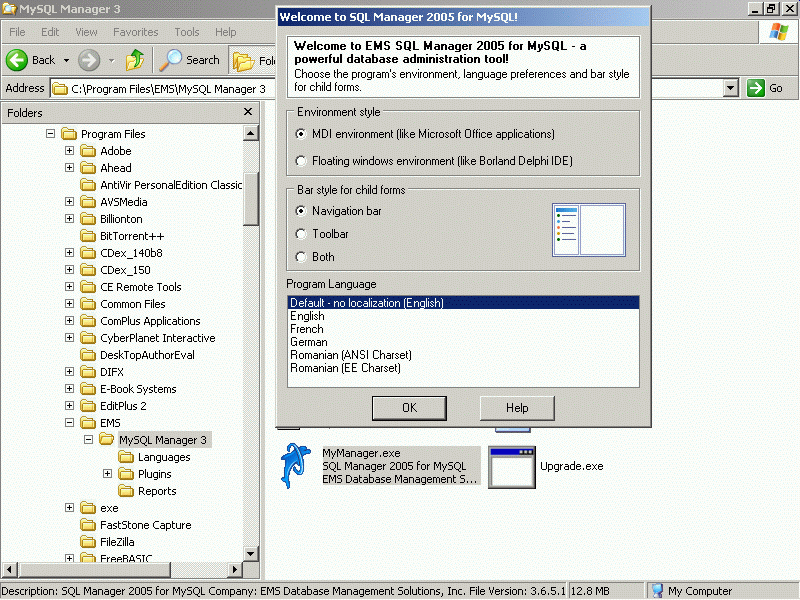Select the MyManager.exe dolphin icon

tap(296, 465)
